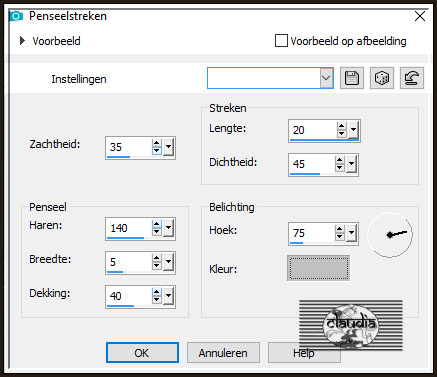
Task: Increase the Haren value with the up arrow
Action: click(157, 224)
